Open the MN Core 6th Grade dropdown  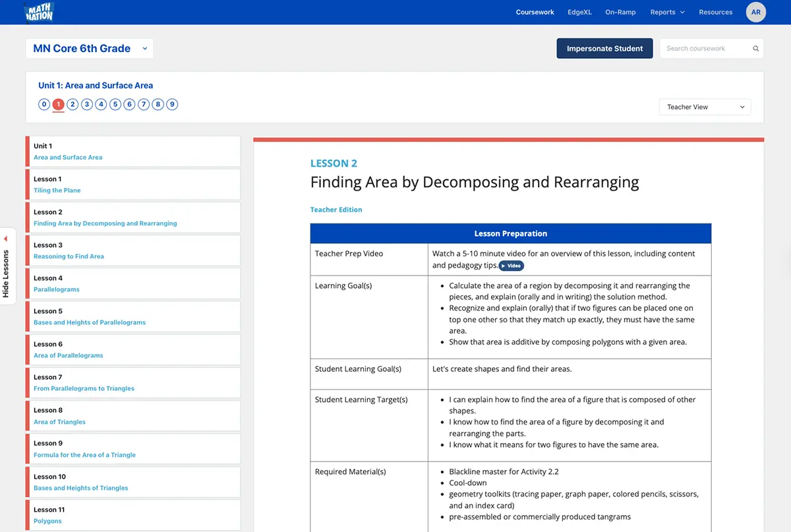pyautogui.click(x=90, y=49)
